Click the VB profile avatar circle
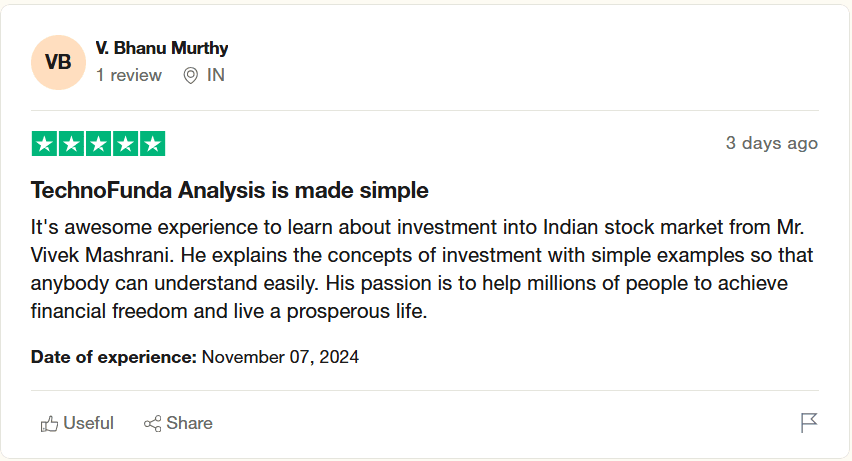The width and height of the screenshot is (852, 461). [x=58, y=62]
